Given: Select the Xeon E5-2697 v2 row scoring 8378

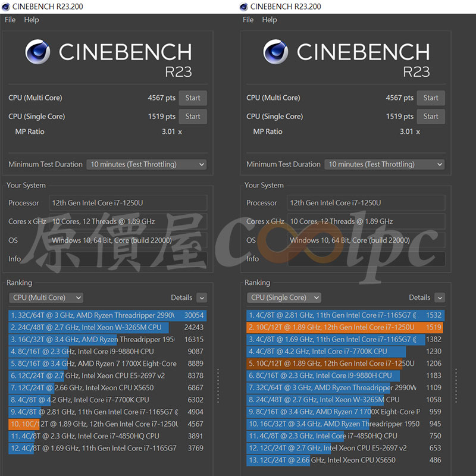Looking at the screenshot, I should point(108,376).
